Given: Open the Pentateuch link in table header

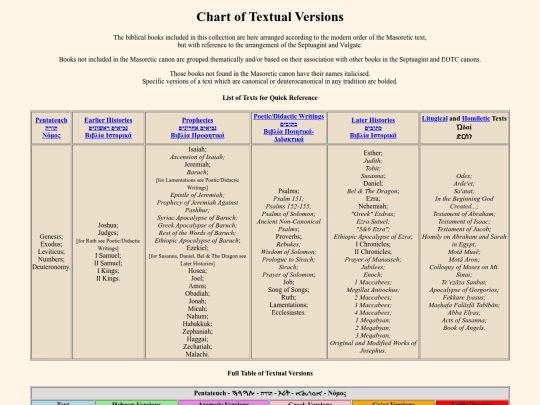Looking at the screenshot, I should click(51, 120).
